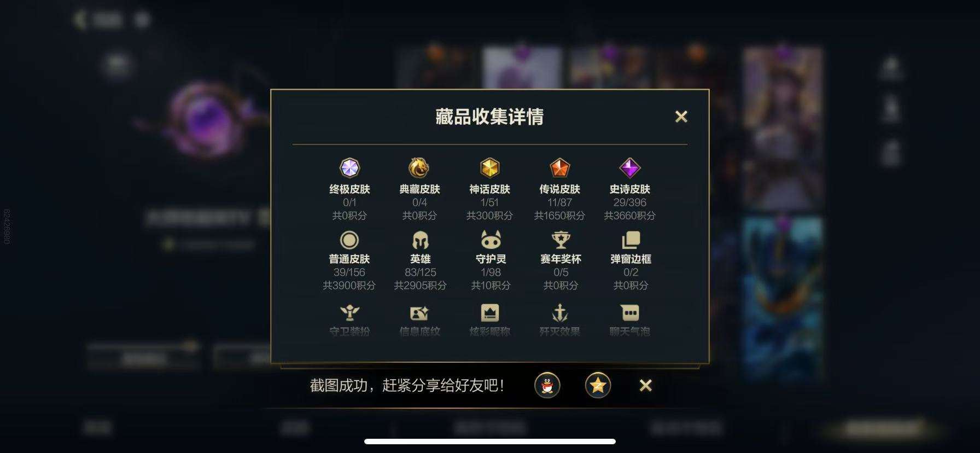This screenshot has height=453, width=980.
Task: Tap the 赛年奖杯 trophy icon
Action: (x=561, y=240)
